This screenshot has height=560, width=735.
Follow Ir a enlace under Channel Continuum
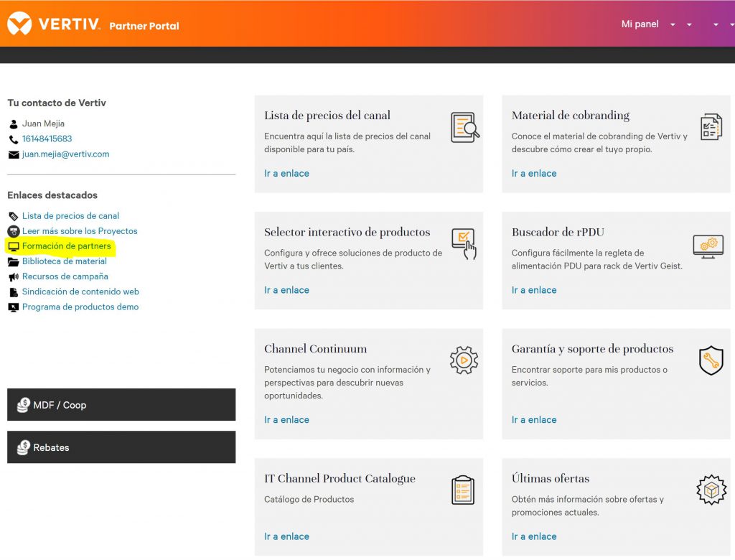pyautogui.click(x=286, y=420)
